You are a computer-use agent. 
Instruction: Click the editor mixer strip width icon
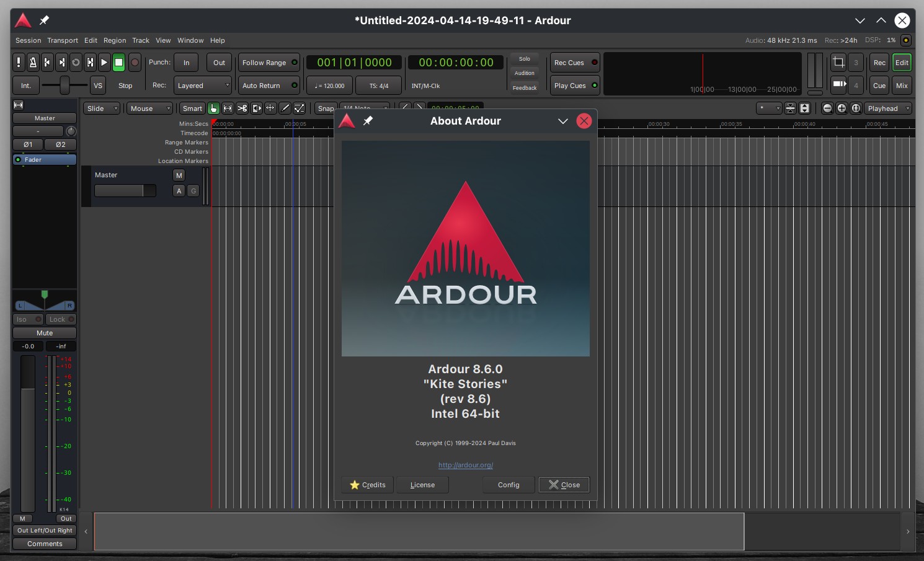pyautogui.click(x=19, y=105)
